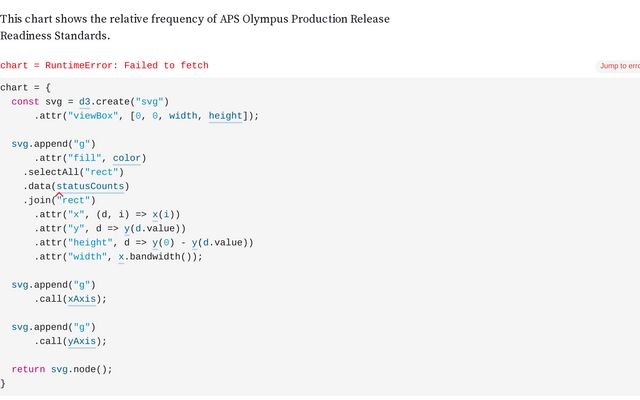Click the "fill" attribute string

click(84, 158)
